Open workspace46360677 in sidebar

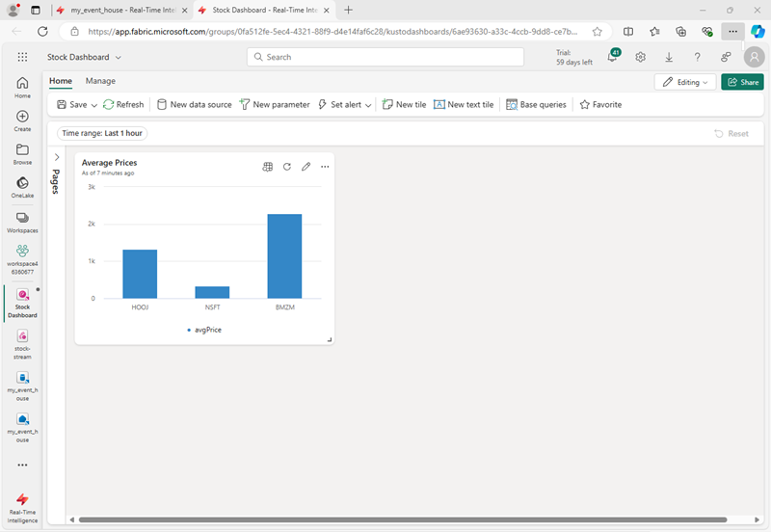pyautogui.click(x=22, y=259)
